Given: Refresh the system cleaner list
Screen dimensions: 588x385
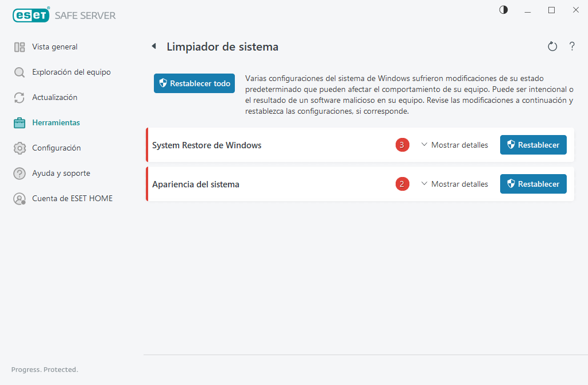Looking at the screenshot, I should pyautogui.click(x=552, y=47).
